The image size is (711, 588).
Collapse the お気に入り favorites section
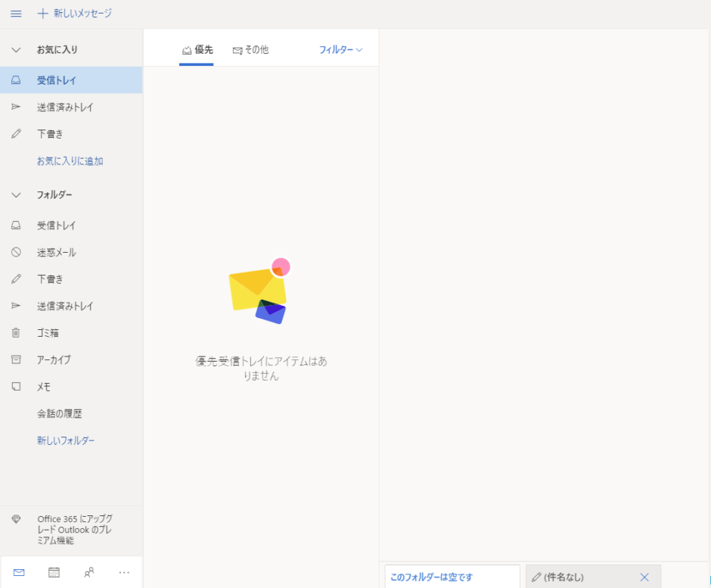click(16, 50)
